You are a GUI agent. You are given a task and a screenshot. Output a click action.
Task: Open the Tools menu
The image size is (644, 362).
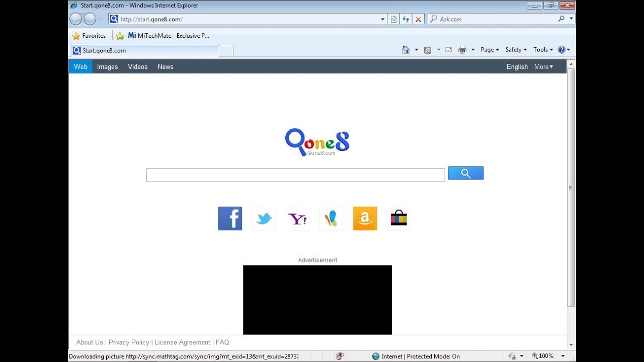(543, 50)
